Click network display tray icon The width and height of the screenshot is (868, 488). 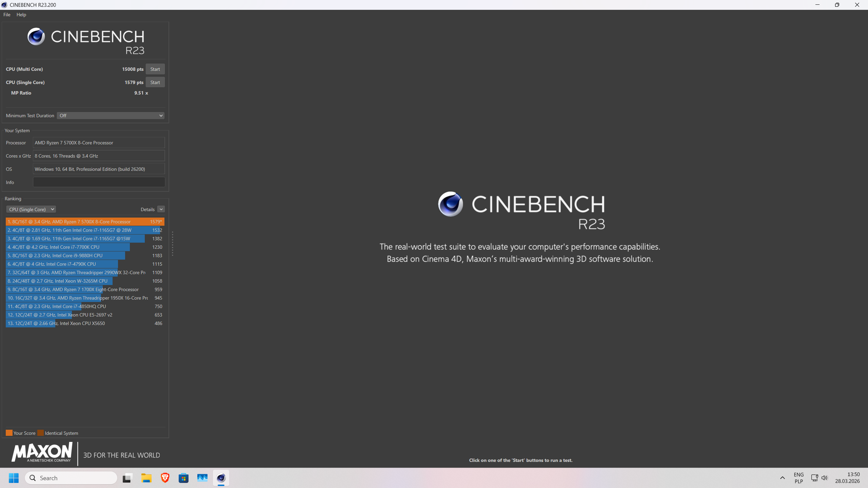[814, 478]
